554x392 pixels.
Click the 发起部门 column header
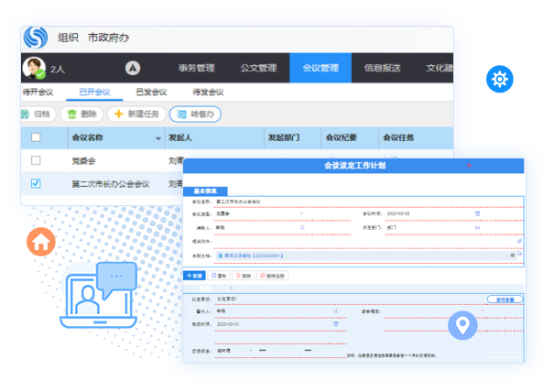pyautogui.click(x=293, y=137)
